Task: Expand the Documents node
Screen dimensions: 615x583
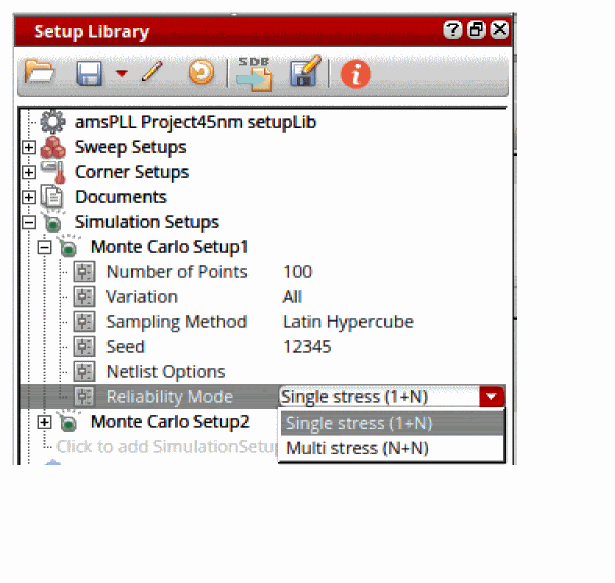Action: [29, 197]
